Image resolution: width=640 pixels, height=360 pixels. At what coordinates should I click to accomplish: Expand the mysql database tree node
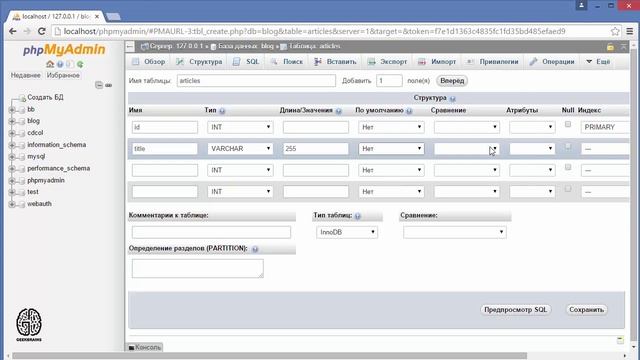click(12, 157)
